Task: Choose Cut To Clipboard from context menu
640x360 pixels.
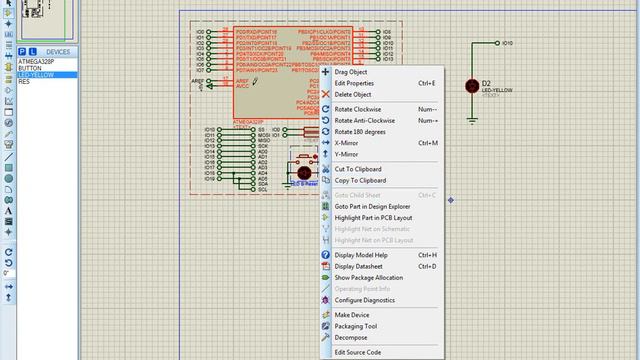Action: (382, 169)
